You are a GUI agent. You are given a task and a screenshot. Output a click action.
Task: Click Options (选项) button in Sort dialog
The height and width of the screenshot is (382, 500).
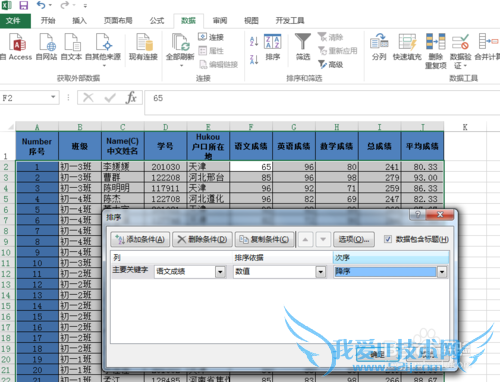[x=354, y=239]
